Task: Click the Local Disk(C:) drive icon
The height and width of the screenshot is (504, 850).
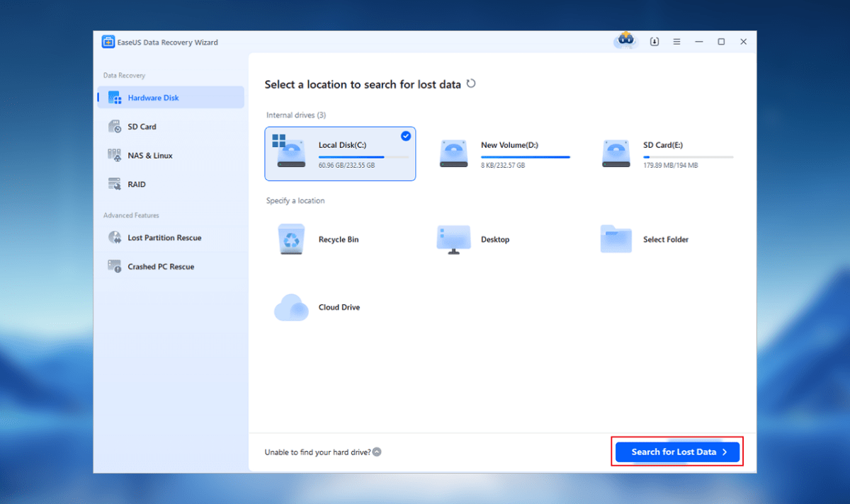Action: point(289,150)
